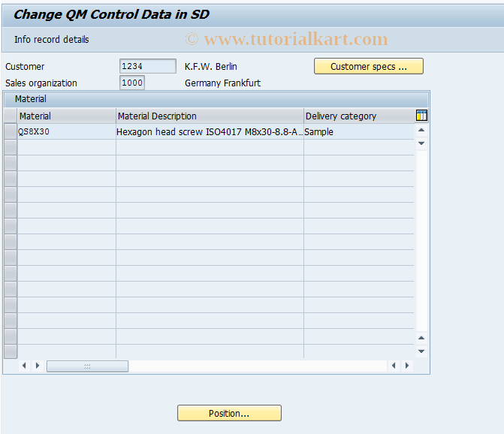504x434 pixels.
Task: Click the bottom vertical scroll up arrow
Action: click(x=421, y=338)
